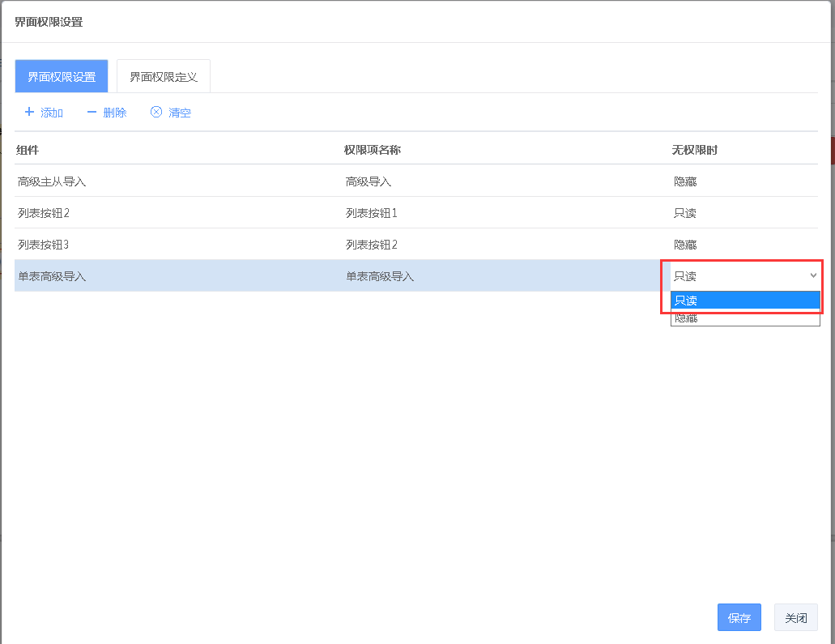The image size is (835, 644).
Task: Click the plus icon for 添加
Action: [x=30, y=112]
